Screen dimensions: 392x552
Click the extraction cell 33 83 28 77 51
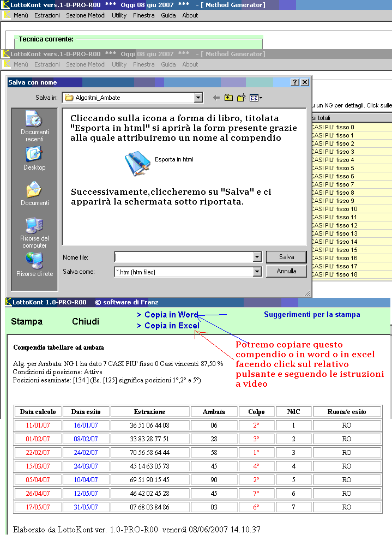(149, 439)
